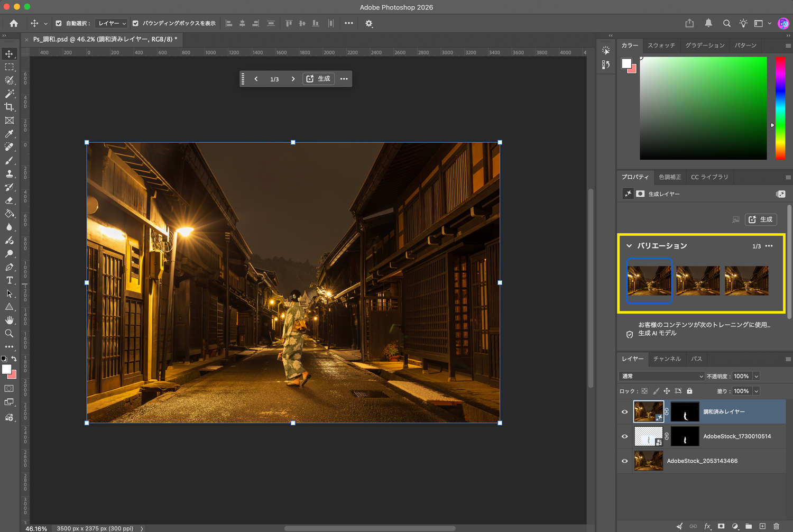Click the delete layer trash icon
Image resolution: width=793 pixels, height=532 pixels.
tap(776, 526)
